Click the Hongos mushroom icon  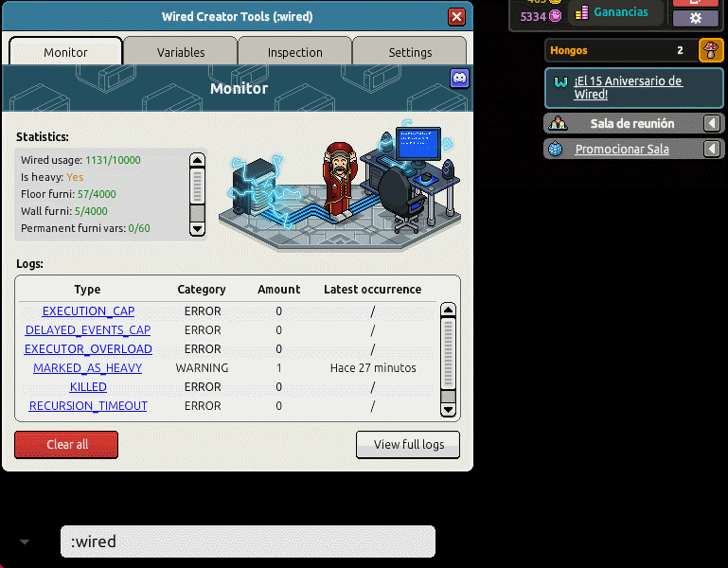point(710,50)
